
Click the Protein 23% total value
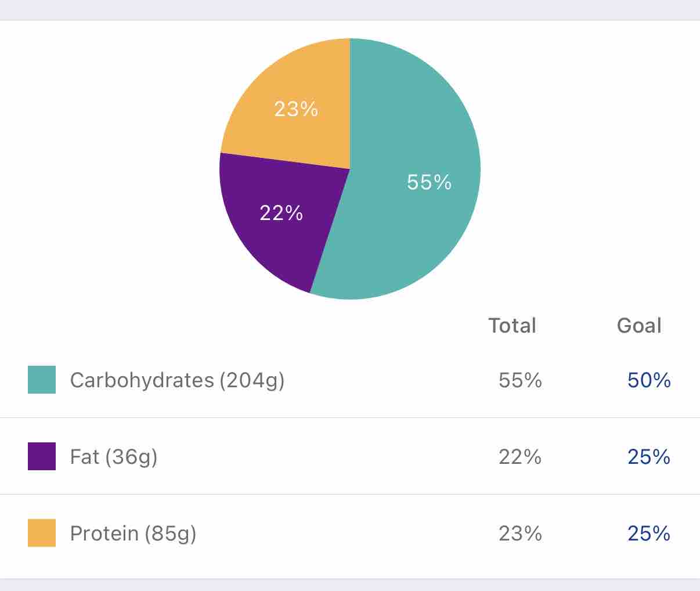click(520, 534)
